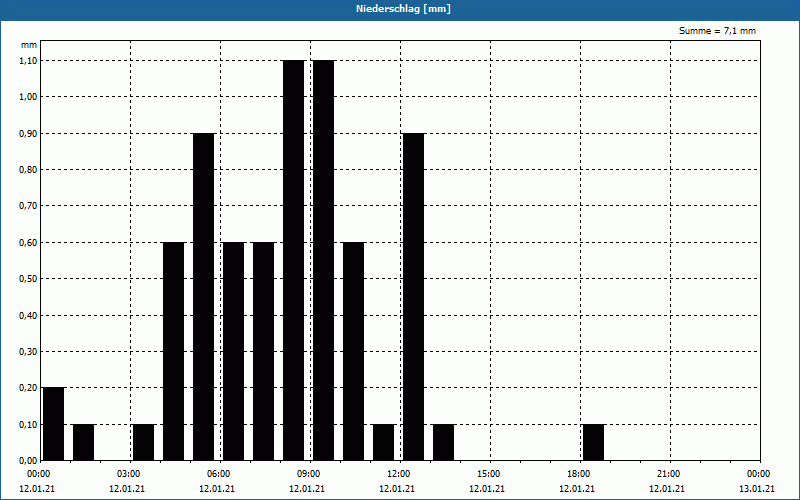Click the mm unit label above the y-axis
This screenshot has width=800, height=500.
[29, 45]
